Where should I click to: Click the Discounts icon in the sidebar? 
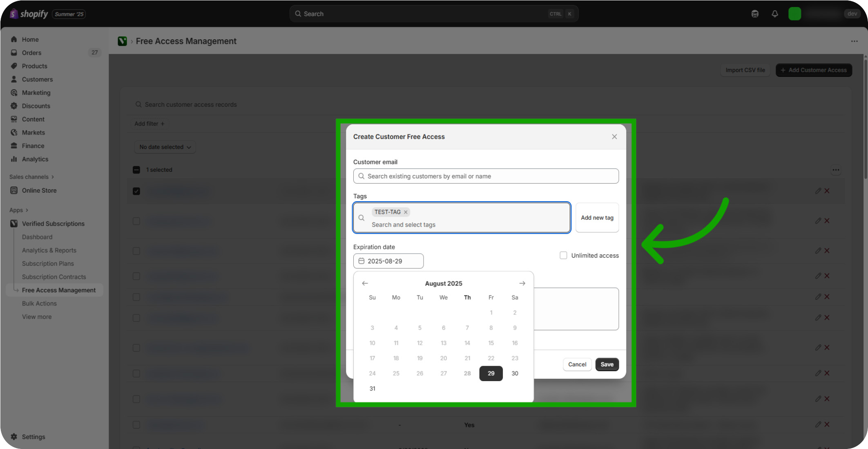pyautogui.click(x=14, y=106)
